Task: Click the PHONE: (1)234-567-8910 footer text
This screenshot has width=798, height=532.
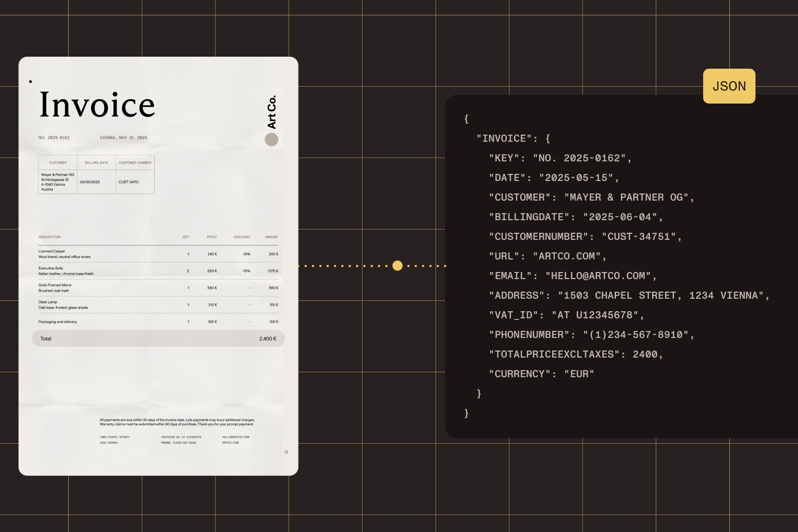Action: pos(178,443)
